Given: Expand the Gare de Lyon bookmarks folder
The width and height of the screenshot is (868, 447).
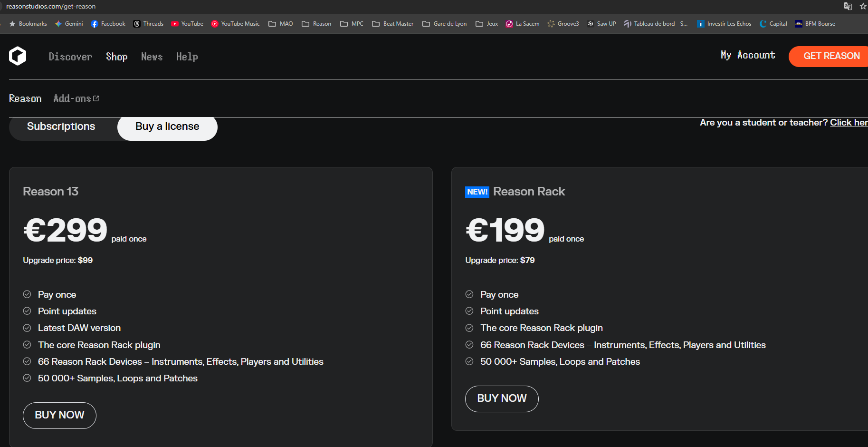Looking at the screenshot, I should [445, 24].
